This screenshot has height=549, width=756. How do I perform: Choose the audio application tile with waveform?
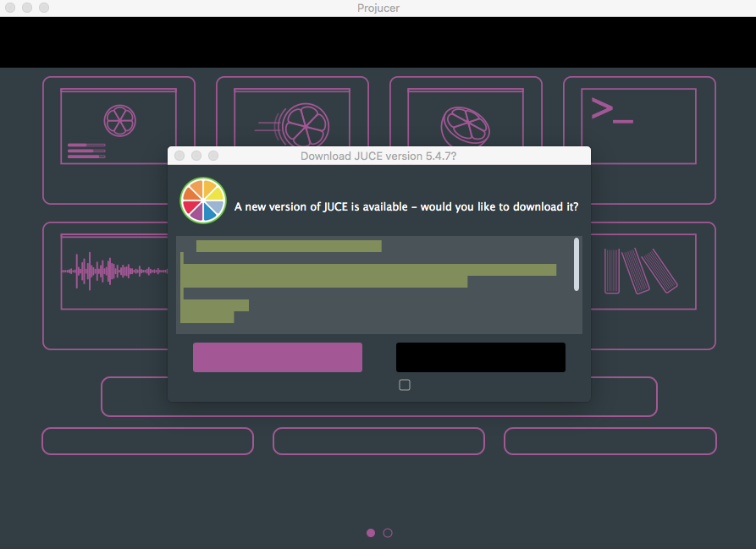(105, 286)
